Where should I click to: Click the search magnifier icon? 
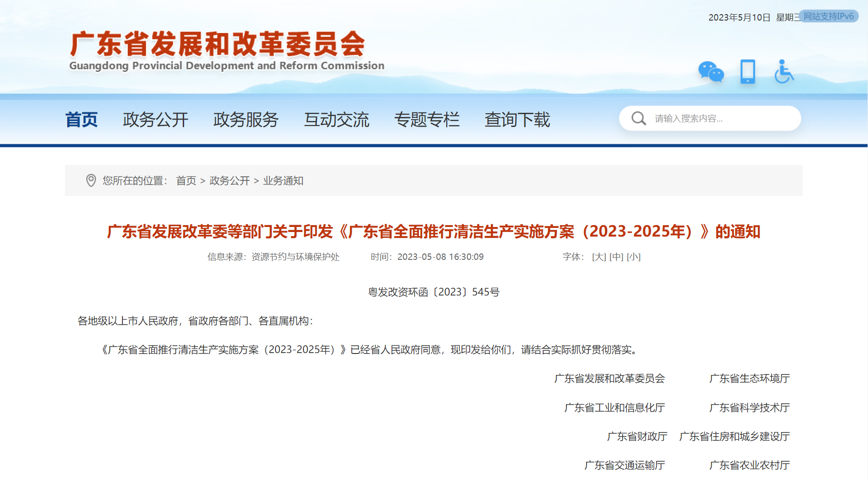coord(639,119)
